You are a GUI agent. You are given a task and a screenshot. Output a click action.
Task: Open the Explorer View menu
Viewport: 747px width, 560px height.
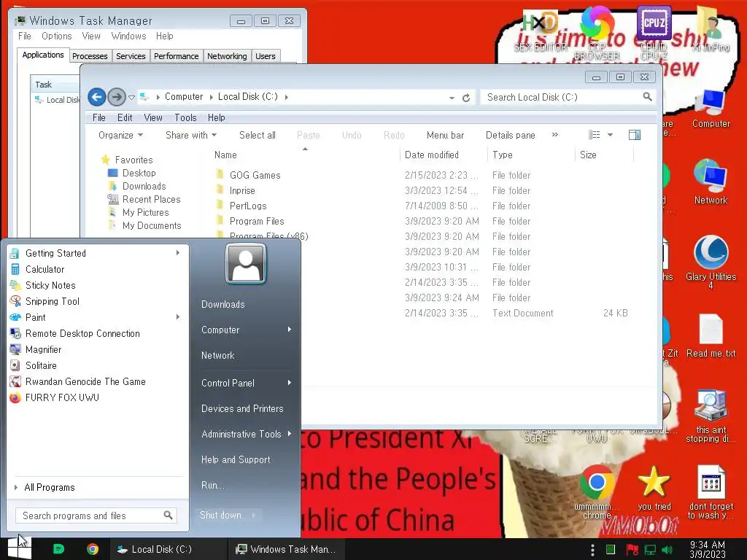(x=153, y=117)
